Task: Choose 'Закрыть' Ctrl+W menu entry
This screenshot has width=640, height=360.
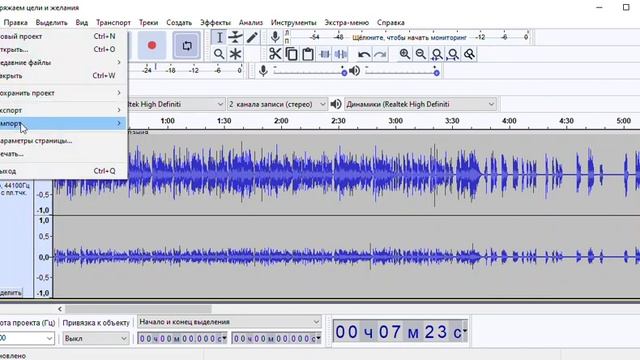Action: pyautogui.click(x=62, y=76)
